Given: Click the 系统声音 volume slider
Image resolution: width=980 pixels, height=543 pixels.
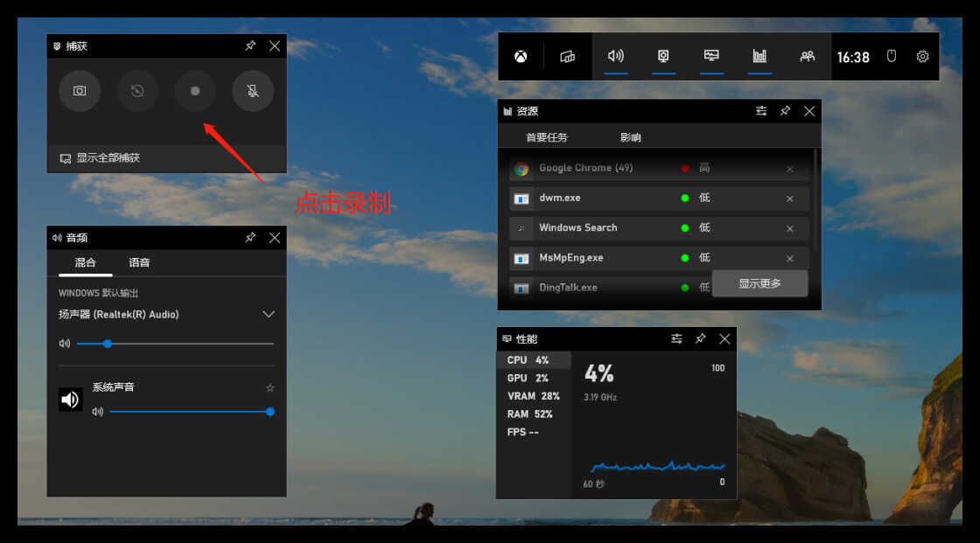Looking at the screenshot, I should click(x=192, y=412).
